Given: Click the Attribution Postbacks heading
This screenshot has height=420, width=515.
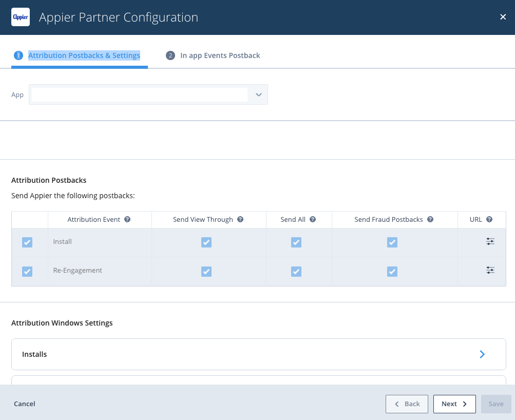Looking at the screenshot, I should pyautogui.click(x=49, y=180).
